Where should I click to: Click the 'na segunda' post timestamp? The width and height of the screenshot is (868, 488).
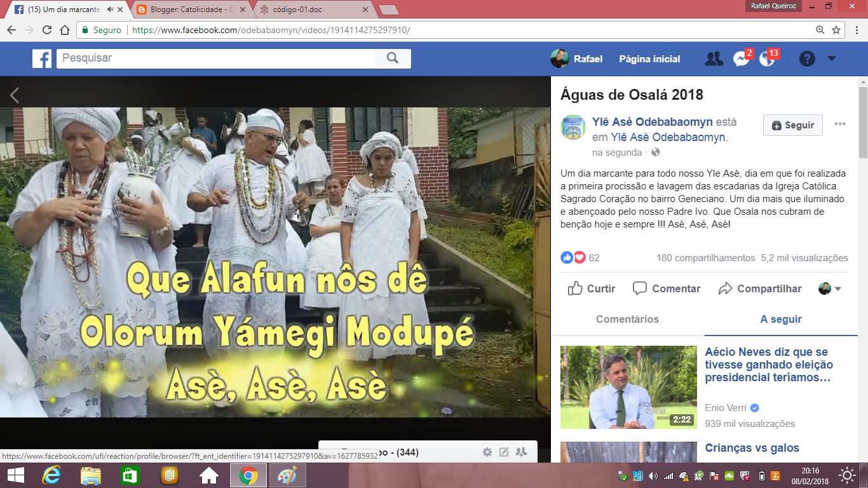point(617,152)
